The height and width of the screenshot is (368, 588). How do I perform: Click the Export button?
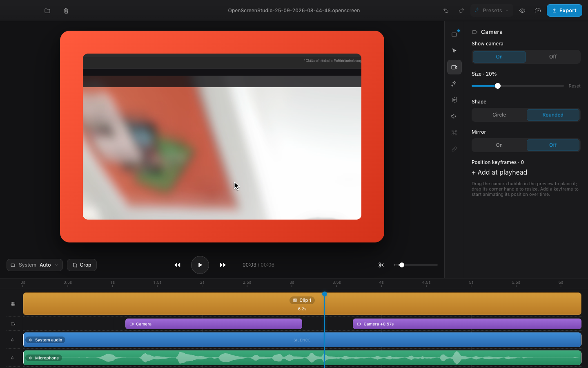[x=564, y=11]
